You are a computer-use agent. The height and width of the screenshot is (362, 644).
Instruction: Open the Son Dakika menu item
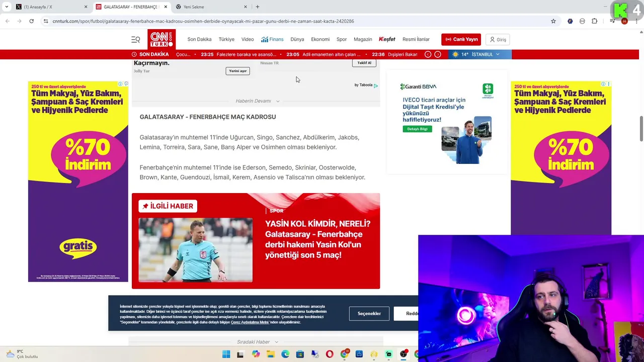[x=199, y=39]
